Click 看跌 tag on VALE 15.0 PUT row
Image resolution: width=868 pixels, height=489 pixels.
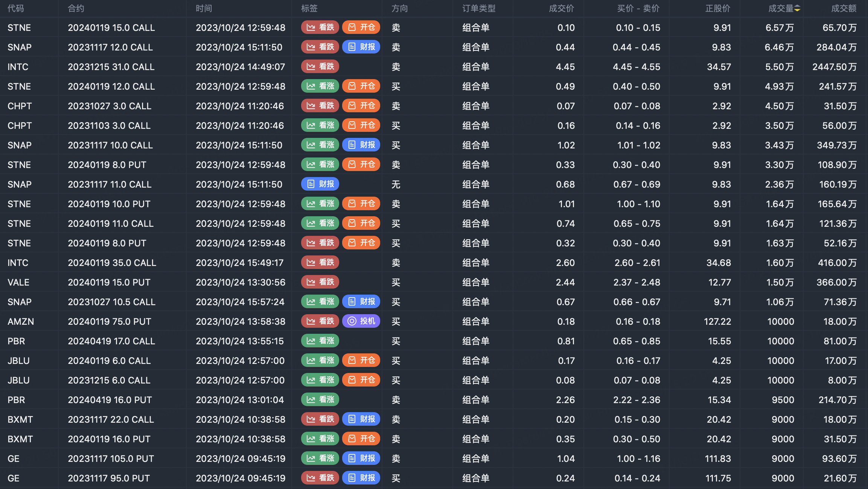pos(320,282)
